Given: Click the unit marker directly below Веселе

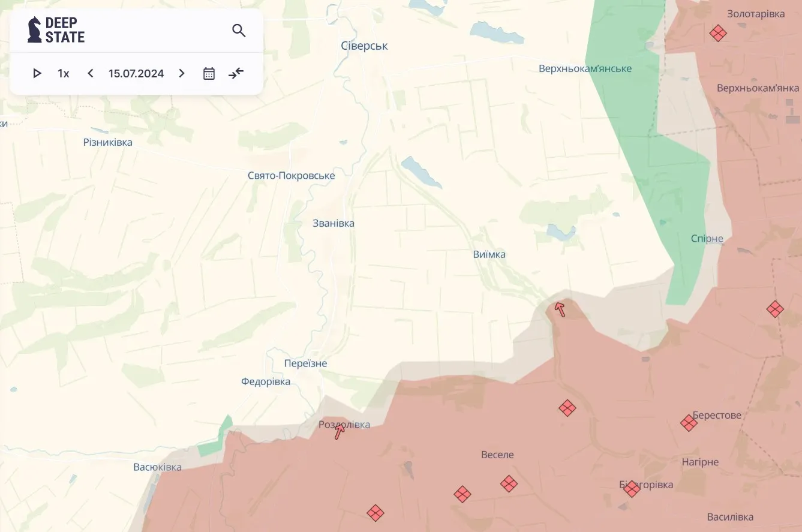Looking at the screenshot, I should point(509,483).
